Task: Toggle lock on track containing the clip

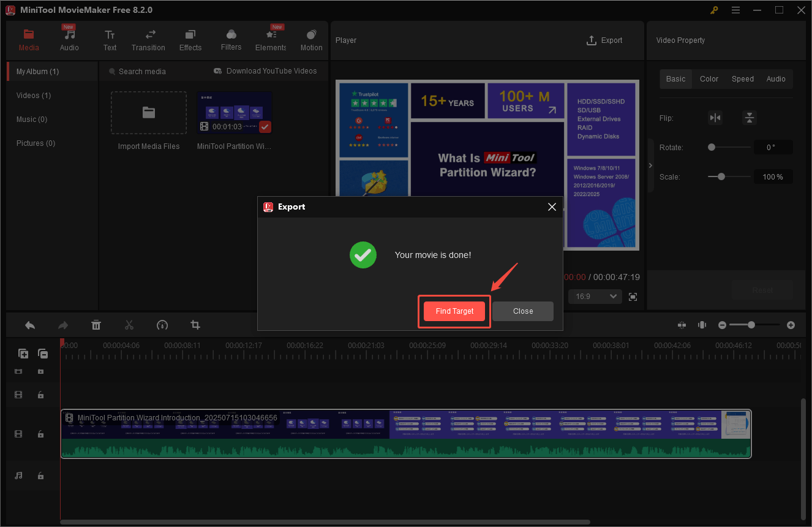Action: pos(40,434)
